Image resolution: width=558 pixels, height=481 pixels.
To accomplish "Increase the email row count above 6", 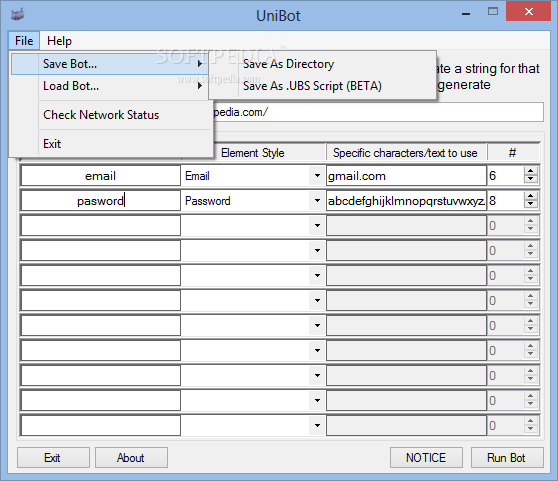I will 531,171.
